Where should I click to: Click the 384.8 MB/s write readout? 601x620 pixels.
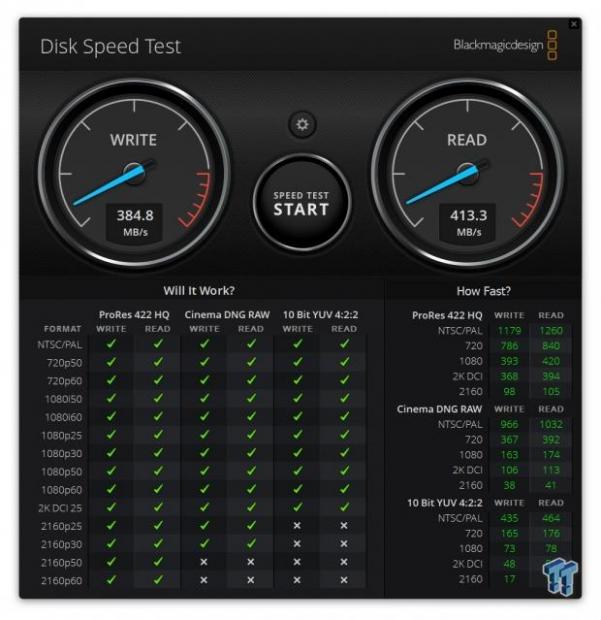(135, 223)
